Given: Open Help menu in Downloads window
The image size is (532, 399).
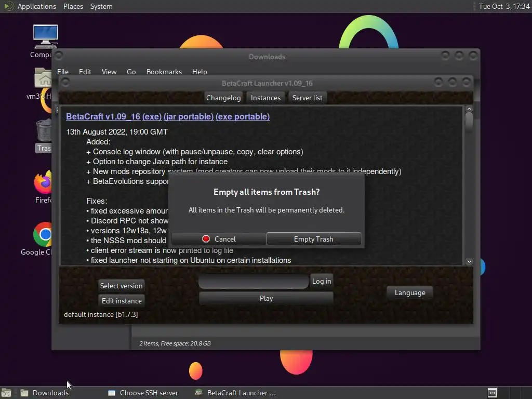Looking at the screenshot, I should [199, 72].
